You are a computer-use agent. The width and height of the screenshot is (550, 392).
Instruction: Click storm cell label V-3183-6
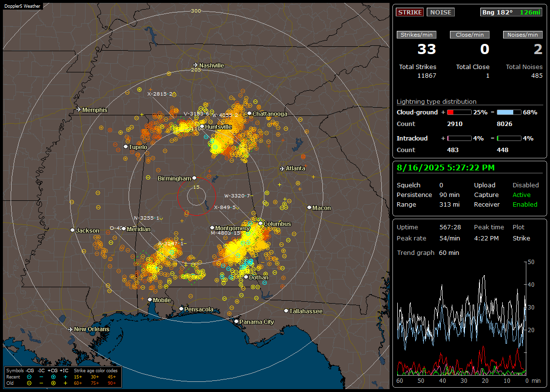pyautogui.click(x=196, y=114)
